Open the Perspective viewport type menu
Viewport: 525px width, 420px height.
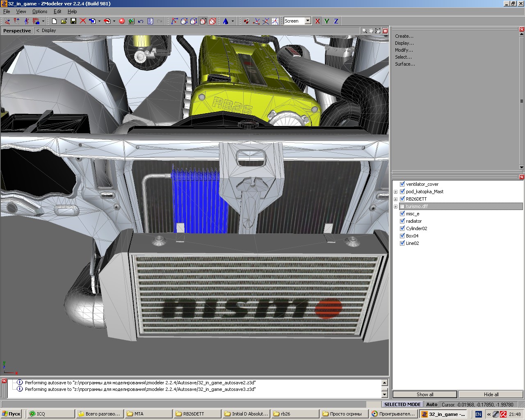click(17, 31)
